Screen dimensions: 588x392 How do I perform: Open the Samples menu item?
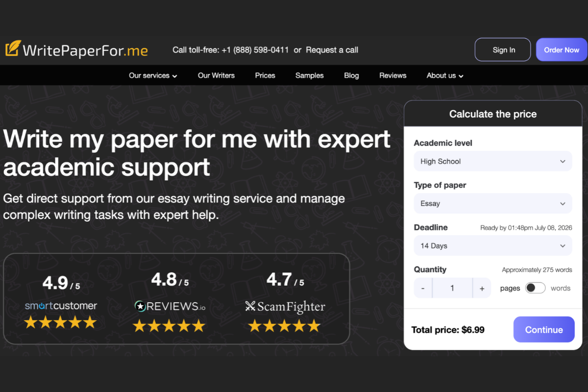click(310, 75)
